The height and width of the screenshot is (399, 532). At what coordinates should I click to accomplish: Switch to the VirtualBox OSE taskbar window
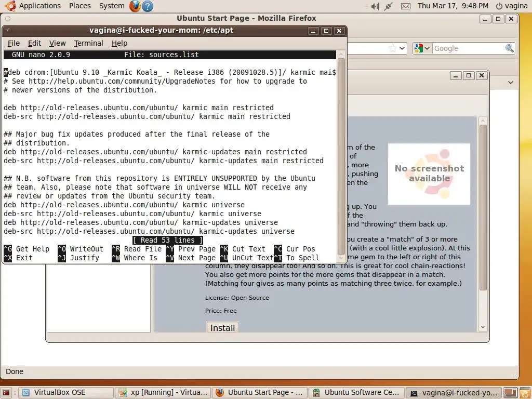[x=66, y=393]
